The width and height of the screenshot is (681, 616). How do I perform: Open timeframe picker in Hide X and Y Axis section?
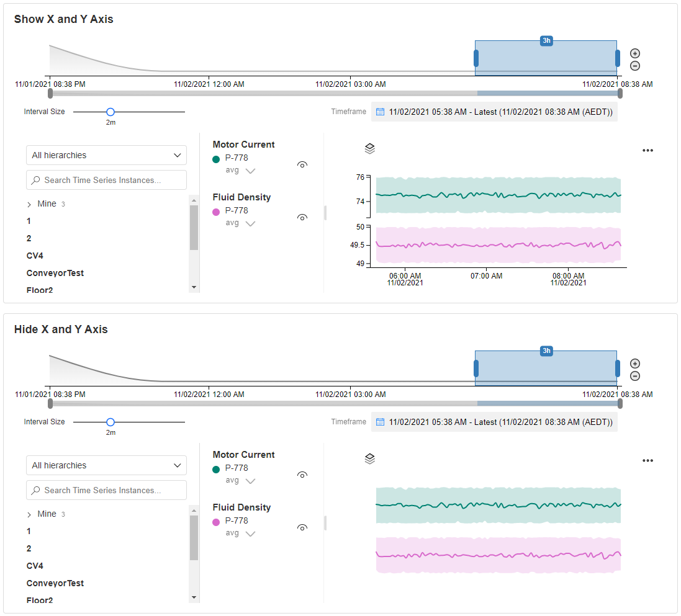coord(494,422)
